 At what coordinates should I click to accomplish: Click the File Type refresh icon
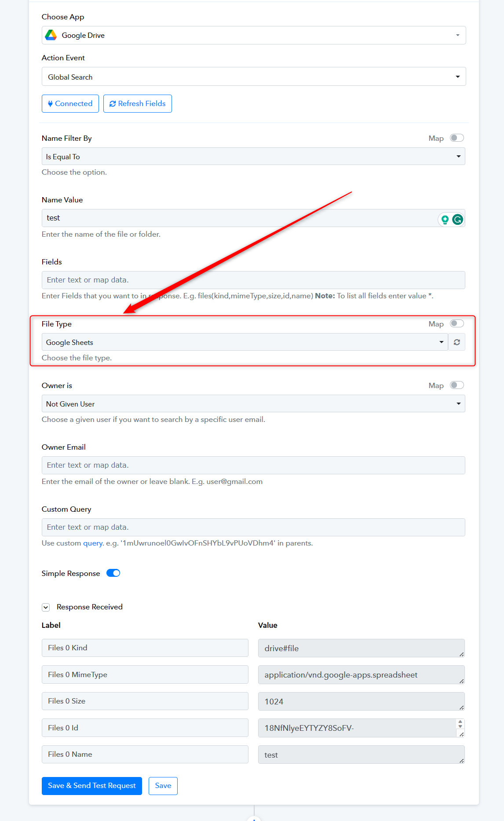point(457,342)
